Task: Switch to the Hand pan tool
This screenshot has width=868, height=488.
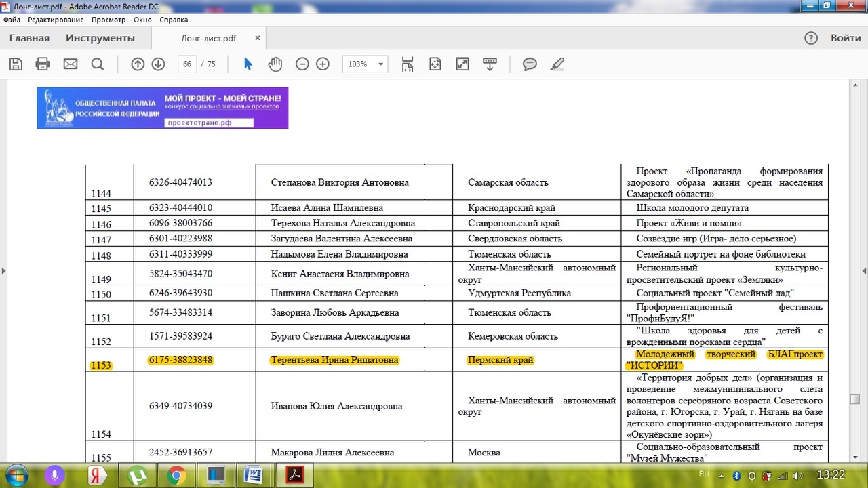Action: (x=275, y=64)
